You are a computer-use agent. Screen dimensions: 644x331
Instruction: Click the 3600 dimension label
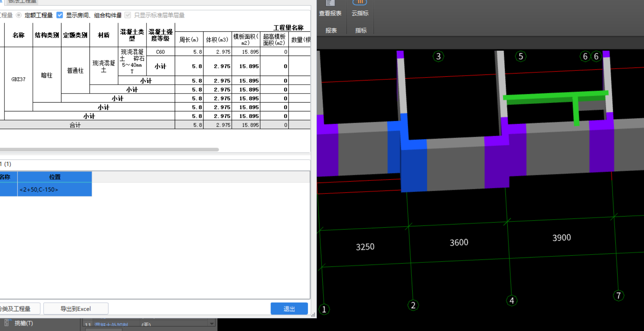click(x=459, y=242)
